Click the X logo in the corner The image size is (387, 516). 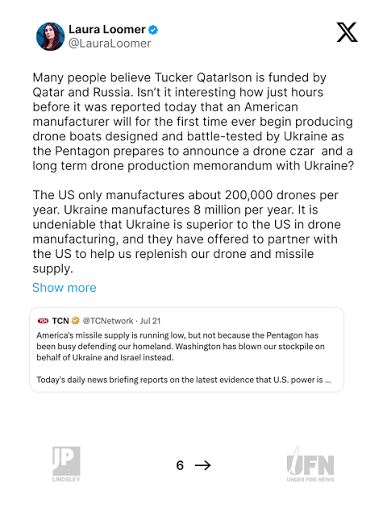click(347, 32)
